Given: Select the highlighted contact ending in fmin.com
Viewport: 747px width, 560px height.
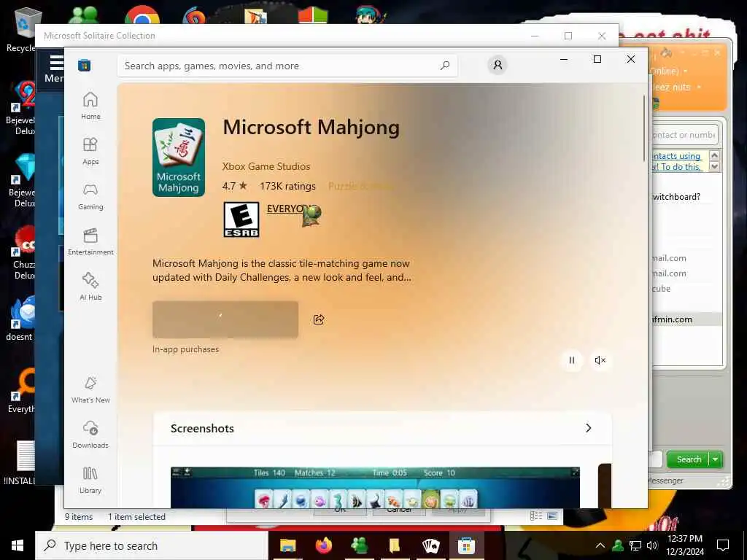Looking at the screenshot, I should pos(686,319).
